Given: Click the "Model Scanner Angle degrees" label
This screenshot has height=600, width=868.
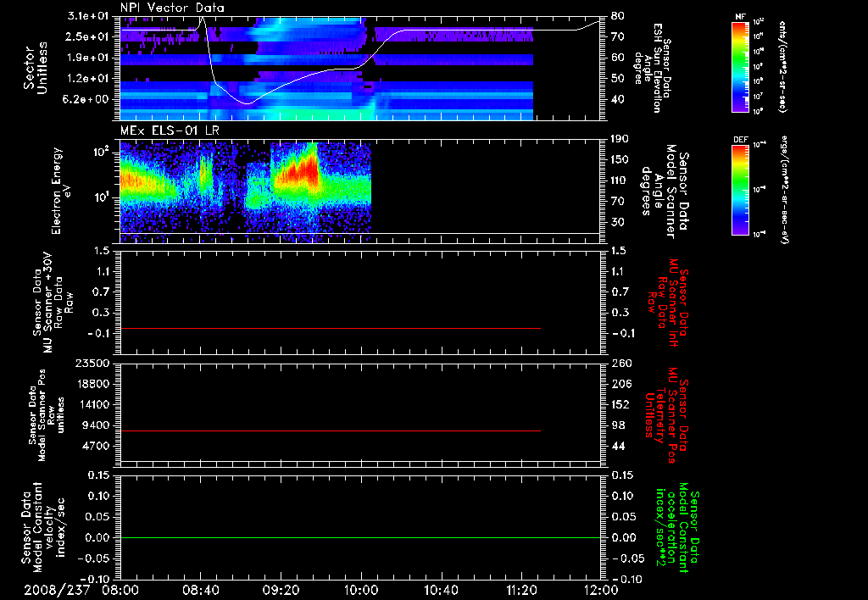Looking at the screenshot, I should tap(665, 192).
